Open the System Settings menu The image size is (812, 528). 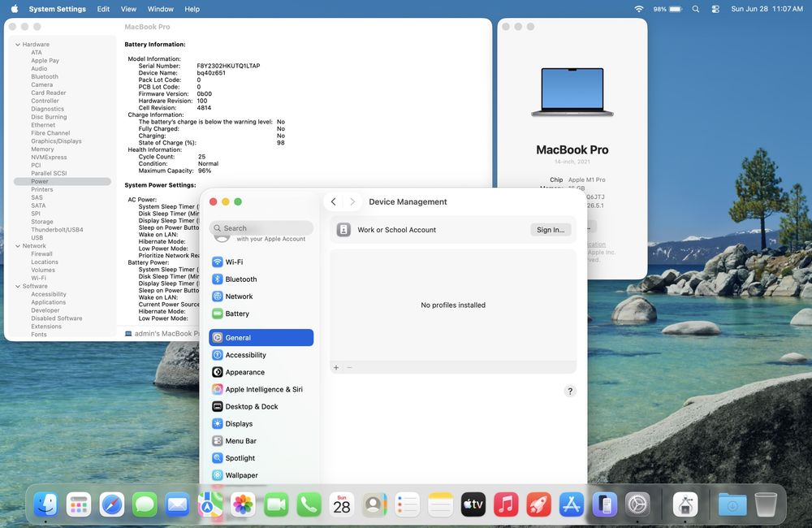58,9
